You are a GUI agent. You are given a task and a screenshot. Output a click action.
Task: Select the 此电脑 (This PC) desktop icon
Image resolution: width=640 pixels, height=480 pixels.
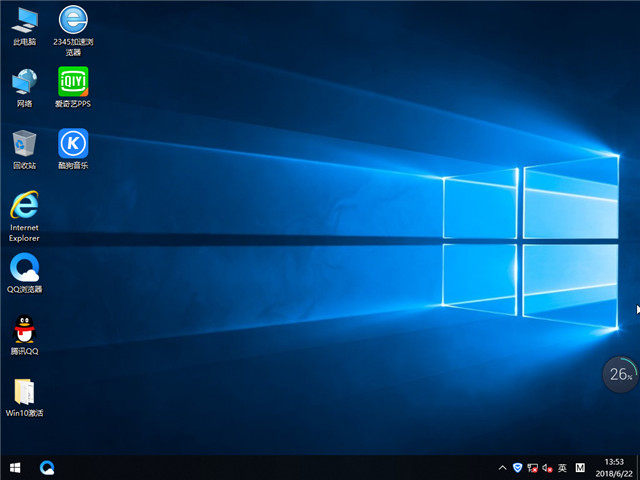click(24, 26)
